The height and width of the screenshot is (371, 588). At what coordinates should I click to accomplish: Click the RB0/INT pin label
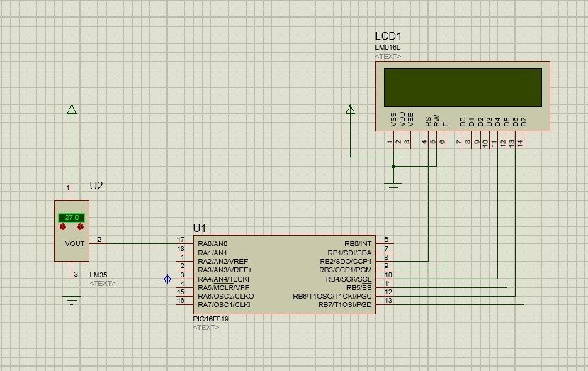point(358,244)
